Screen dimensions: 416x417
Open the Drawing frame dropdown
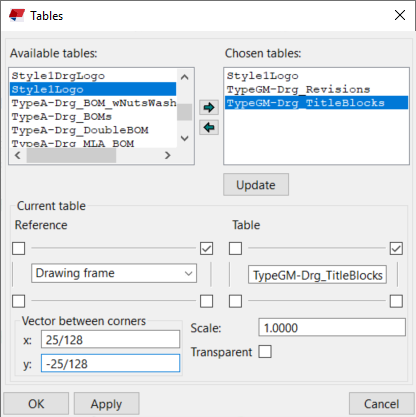pos(114,273)
